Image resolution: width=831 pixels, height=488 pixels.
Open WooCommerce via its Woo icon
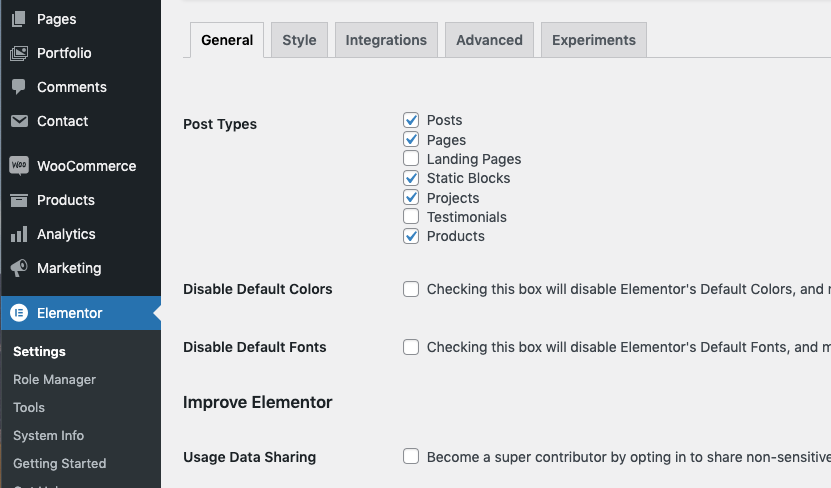pyautogui.click(x=19, y=166)
